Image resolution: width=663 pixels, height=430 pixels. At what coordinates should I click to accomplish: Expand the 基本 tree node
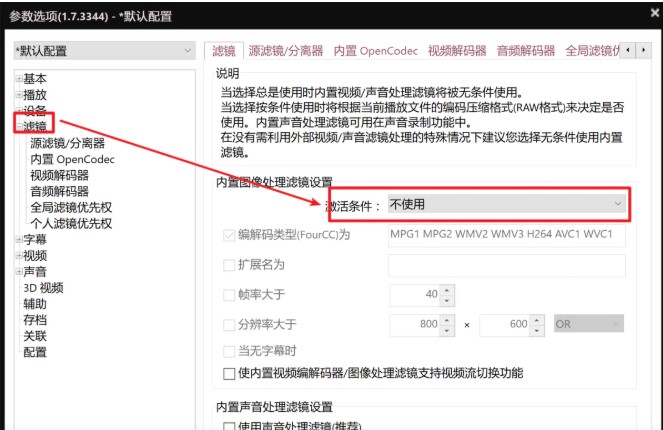pyautogui.click(x=19, y=79)
